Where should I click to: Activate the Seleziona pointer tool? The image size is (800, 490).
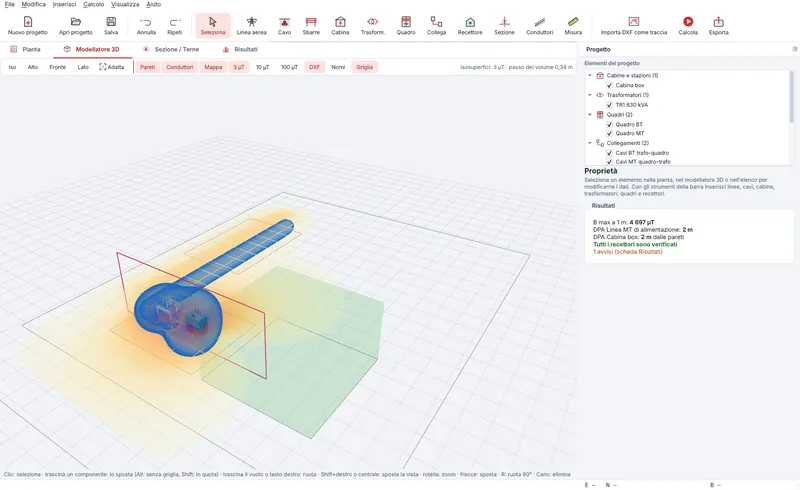click(x=213, y=26)
